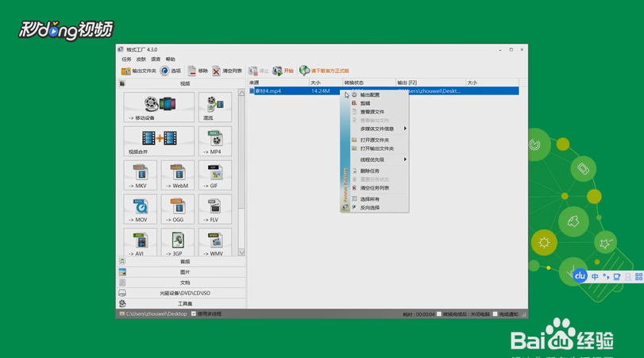The height and width of the screenshot is (358, 644).
Task: Choose 打开源文件夹 from the context menu
Action: tap(380, 140)
